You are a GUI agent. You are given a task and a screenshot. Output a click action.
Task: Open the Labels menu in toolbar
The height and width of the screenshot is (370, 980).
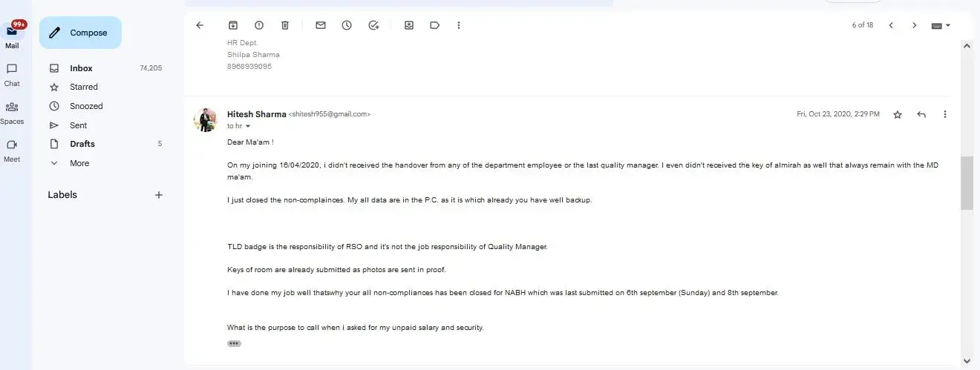tap(434, 25)
